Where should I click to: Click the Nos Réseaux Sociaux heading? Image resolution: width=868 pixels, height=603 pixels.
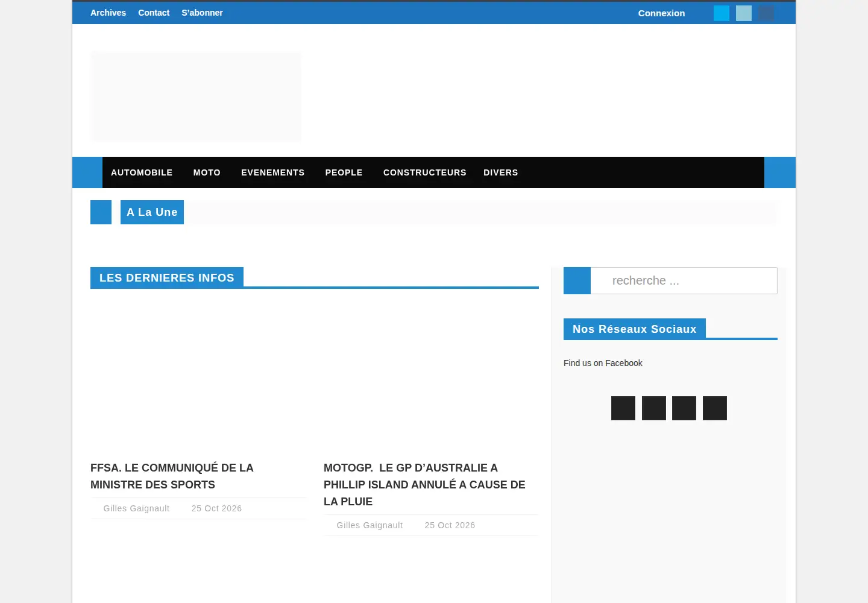tap(635, 329)
